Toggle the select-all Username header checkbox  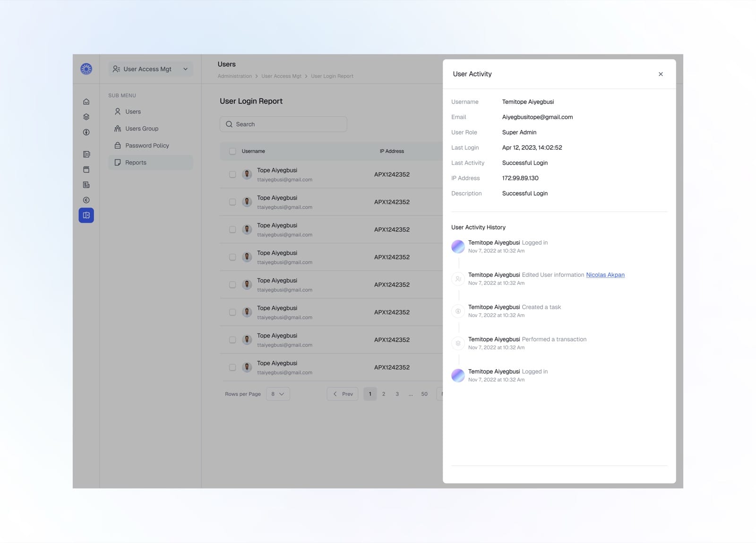tap(232, 151)
